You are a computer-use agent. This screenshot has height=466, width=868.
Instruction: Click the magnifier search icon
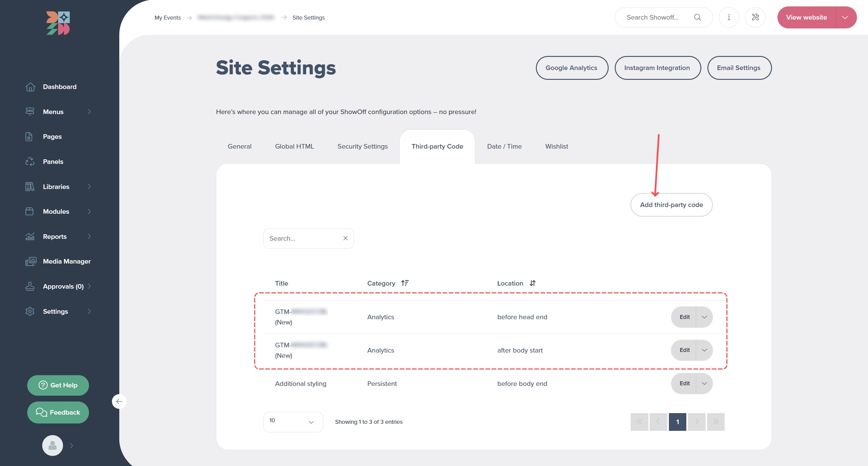tap(698, 17)
